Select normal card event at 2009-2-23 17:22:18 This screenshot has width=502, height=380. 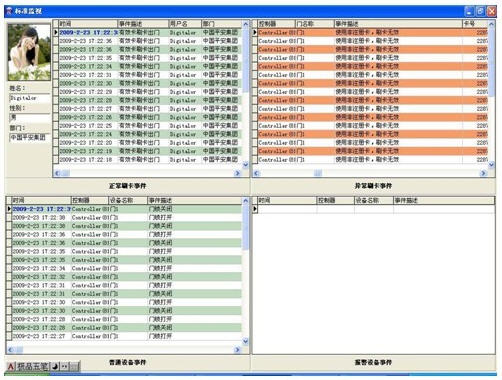click(151, 160)
